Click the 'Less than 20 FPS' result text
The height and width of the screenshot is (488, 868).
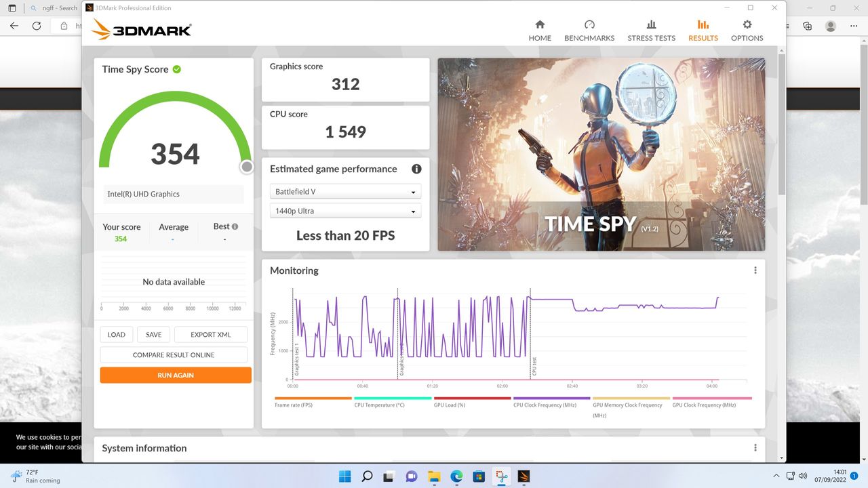tap(345, 235)
